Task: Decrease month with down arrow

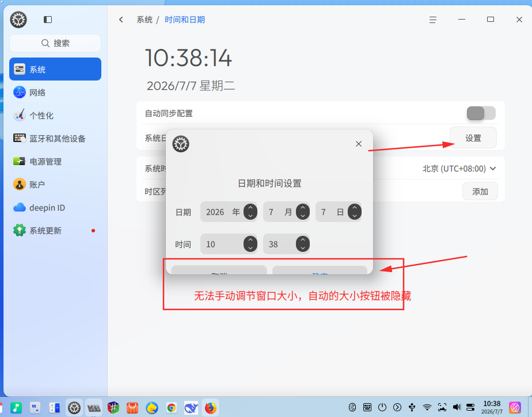Action: 303,216
